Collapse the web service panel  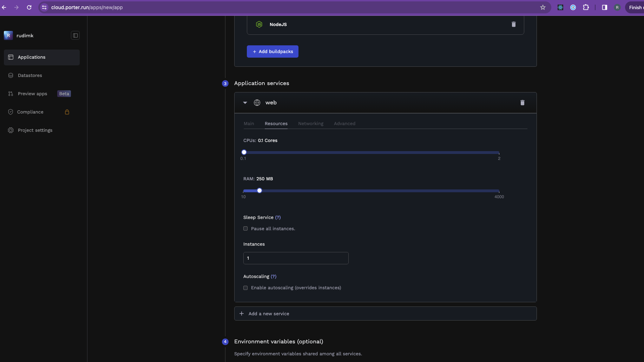click(245, 103)
